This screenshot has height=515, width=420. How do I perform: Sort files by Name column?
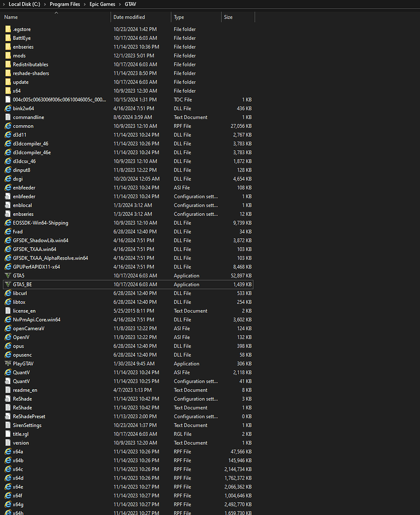[x=11, y=17]
